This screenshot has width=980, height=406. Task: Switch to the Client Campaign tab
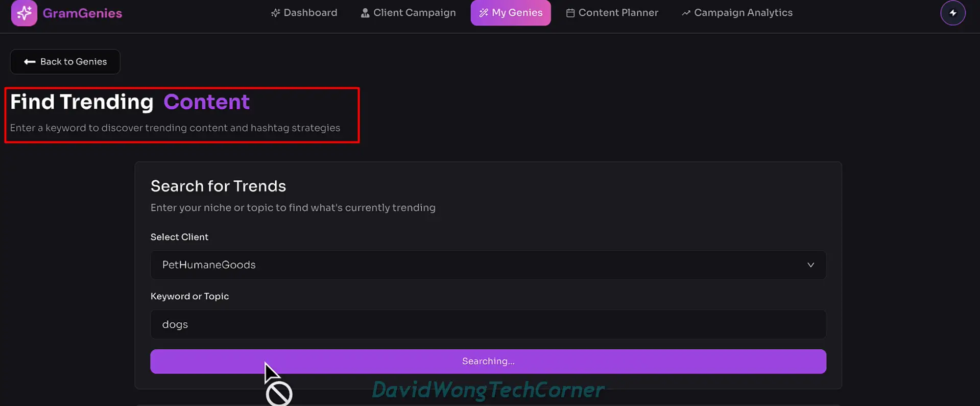point(408,13)
